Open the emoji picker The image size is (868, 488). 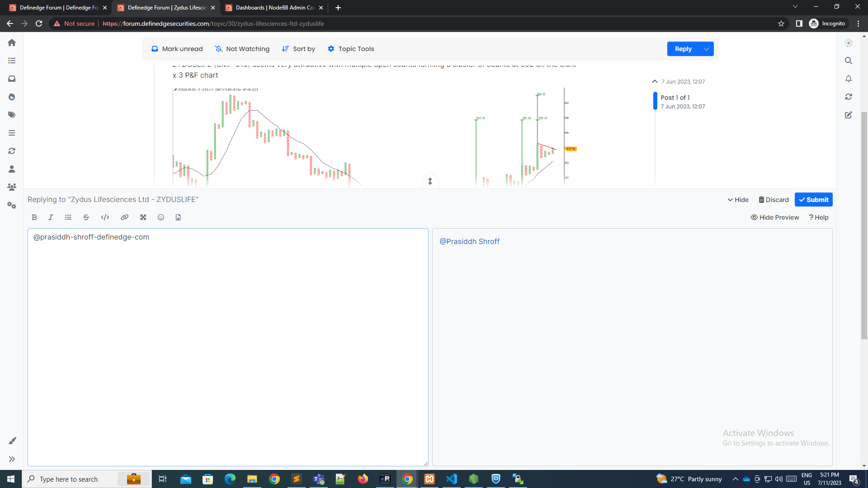point(160,217)
